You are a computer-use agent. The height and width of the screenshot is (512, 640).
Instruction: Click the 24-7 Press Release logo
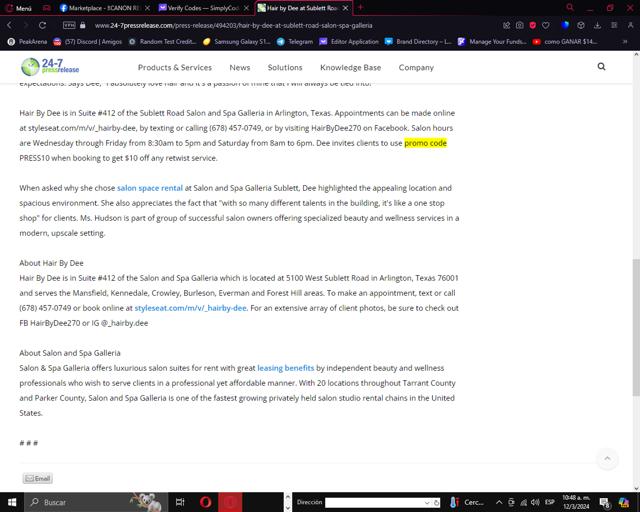[50, 67]
